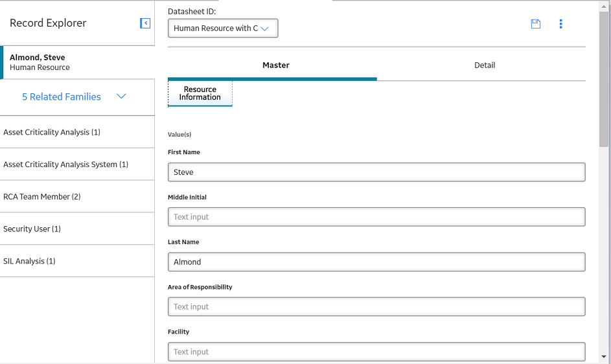Click the Middle Initial text input

pyautogui.click(x=376, y=217)
